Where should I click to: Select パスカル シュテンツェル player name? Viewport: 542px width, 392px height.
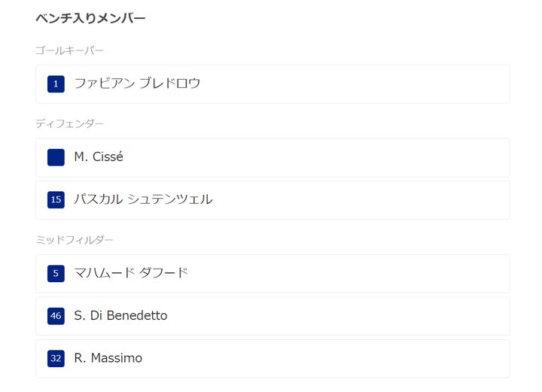click(143, 199)
